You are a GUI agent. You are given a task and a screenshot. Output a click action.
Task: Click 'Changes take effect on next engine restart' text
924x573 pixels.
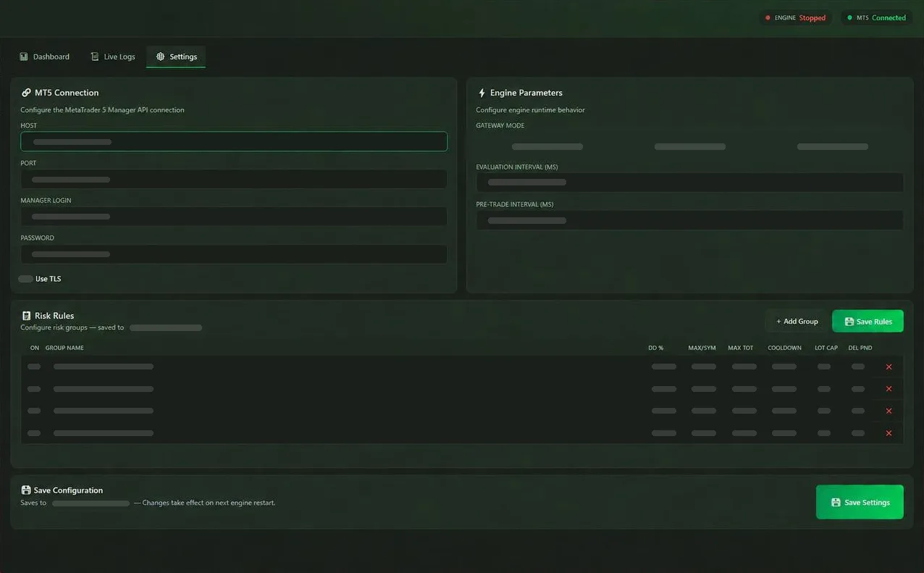pos(209,503)
